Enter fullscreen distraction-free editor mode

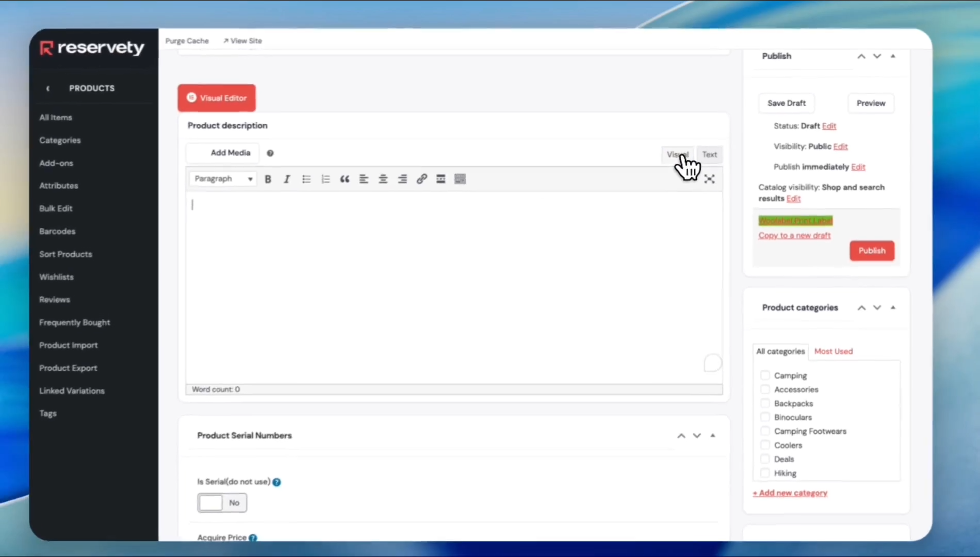click(709, 179)
